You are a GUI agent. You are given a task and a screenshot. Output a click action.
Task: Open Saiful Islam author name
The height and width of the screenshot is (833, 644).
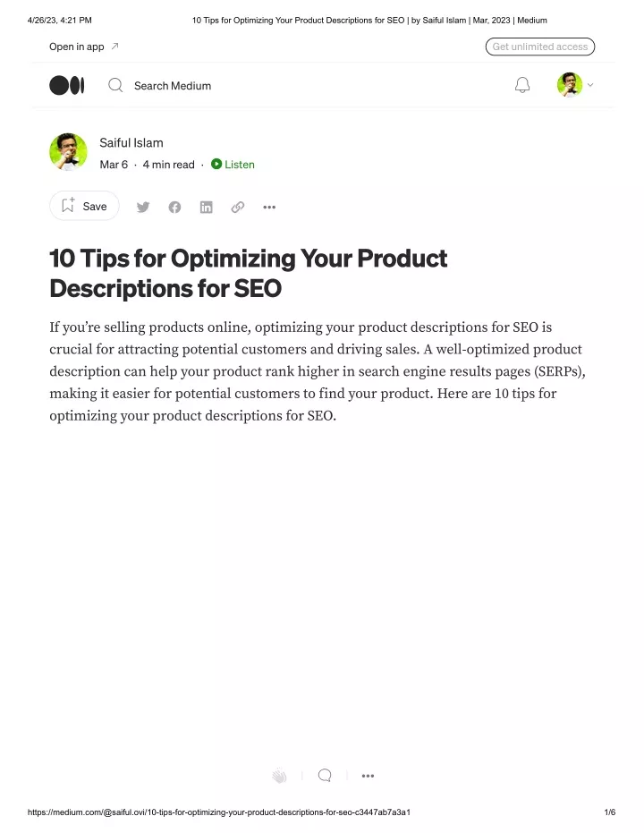pyautogui.click(x=131, y=143)
